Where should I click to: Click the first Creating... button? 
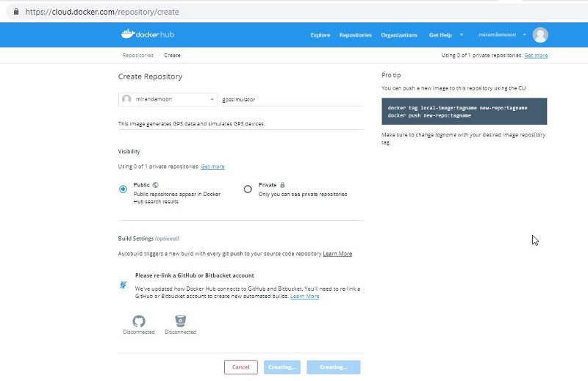pyautogui.click(x=282, y=367)
